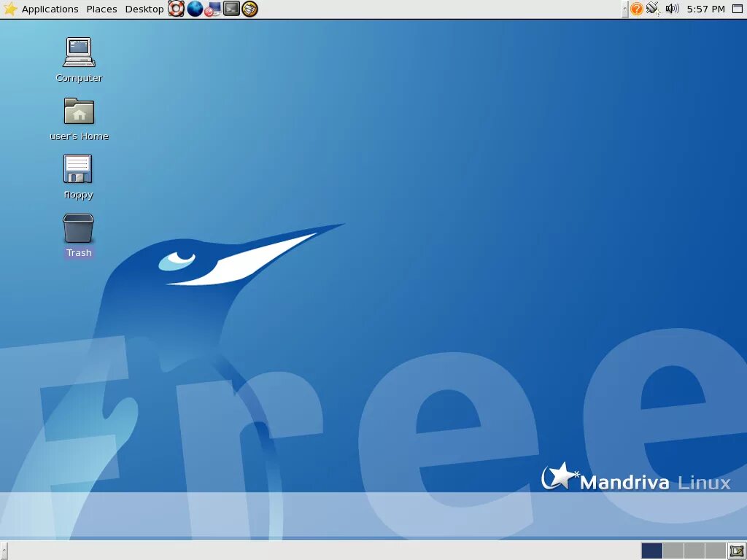747x560 pixels.
Task: Select the user's Home folder icon
Action: click(79, 111)
